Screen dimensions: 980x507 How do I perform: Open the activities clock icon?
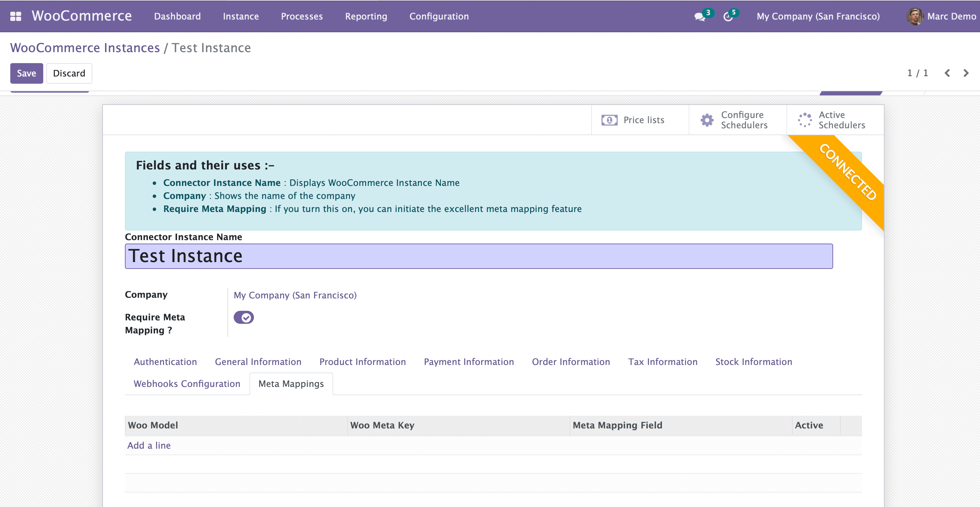(x=728, y=17)
